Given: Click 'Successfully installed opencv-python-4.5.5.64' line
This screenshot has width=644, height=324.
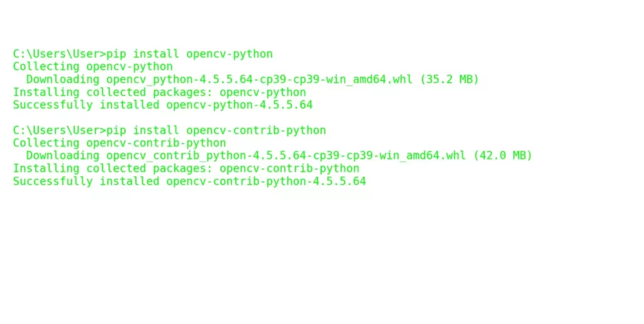Looking at the screenshot, I should (163, 104).
